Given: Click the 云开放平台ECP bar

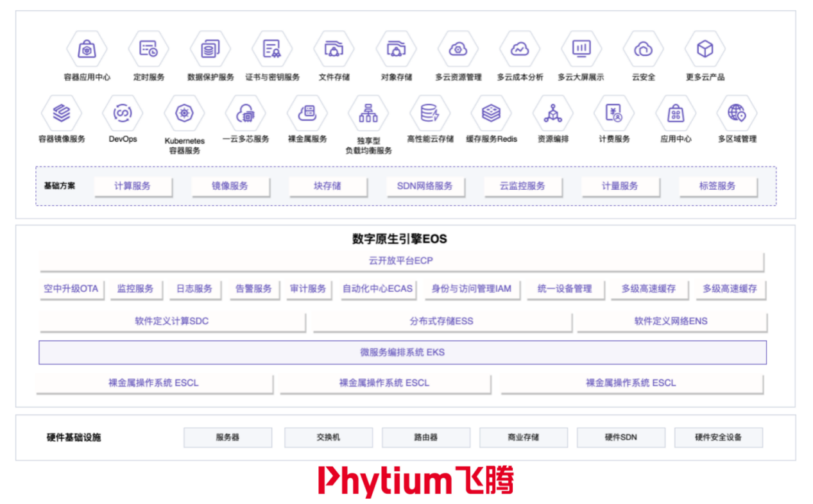Looking at the screenshot, I should coord(402,261).
